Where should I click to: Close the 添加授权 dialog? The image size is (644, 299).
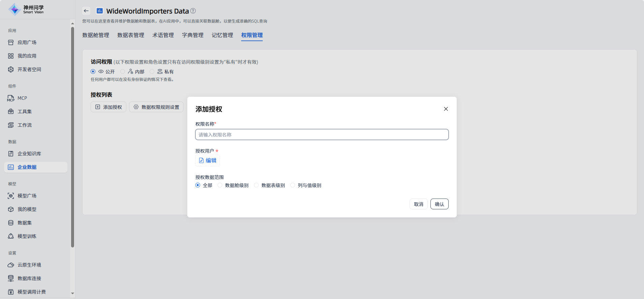point(446,109)
